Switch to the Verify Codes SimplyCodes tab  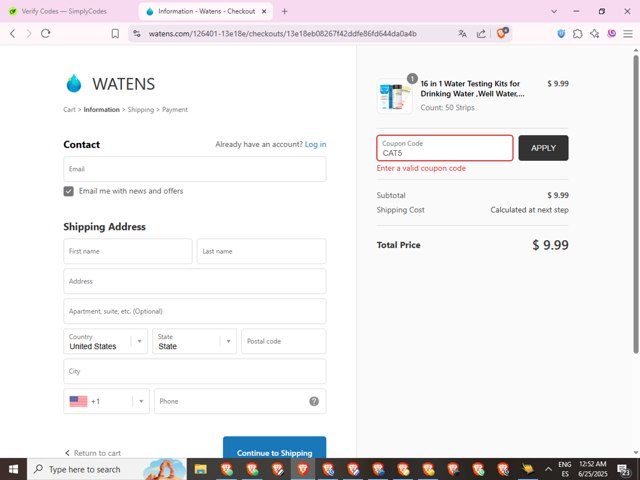[x=64, y=11]
